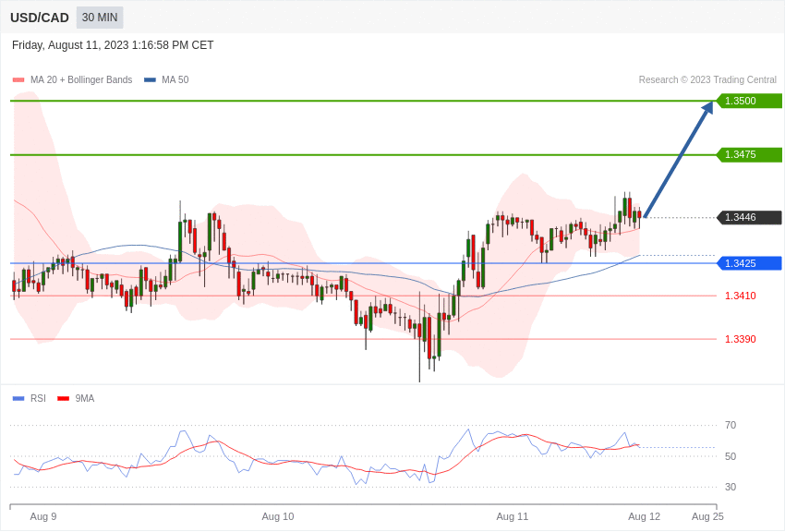Screen dimensions: 785x532
Task: Click the 30 MIN timeframe badge
Action: tap(100, 18)
